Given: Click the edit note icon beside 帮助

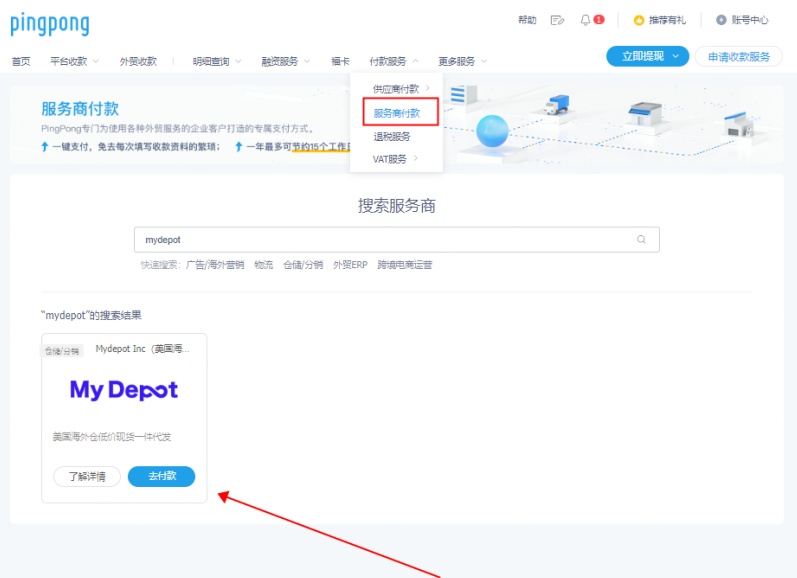Looking at the screenshot, I should click(557, 20).
